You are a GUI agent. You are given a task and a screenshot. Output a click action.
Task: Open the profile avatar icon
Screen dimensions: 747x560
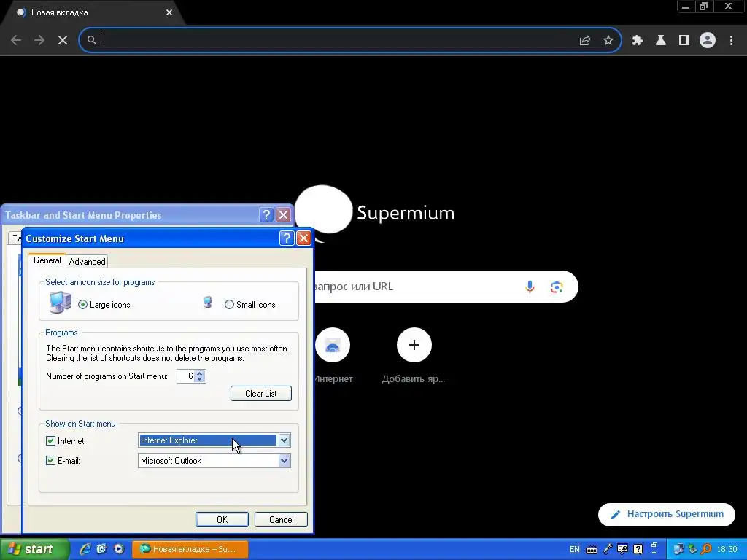pyautogui.click(x=708, y=41)
